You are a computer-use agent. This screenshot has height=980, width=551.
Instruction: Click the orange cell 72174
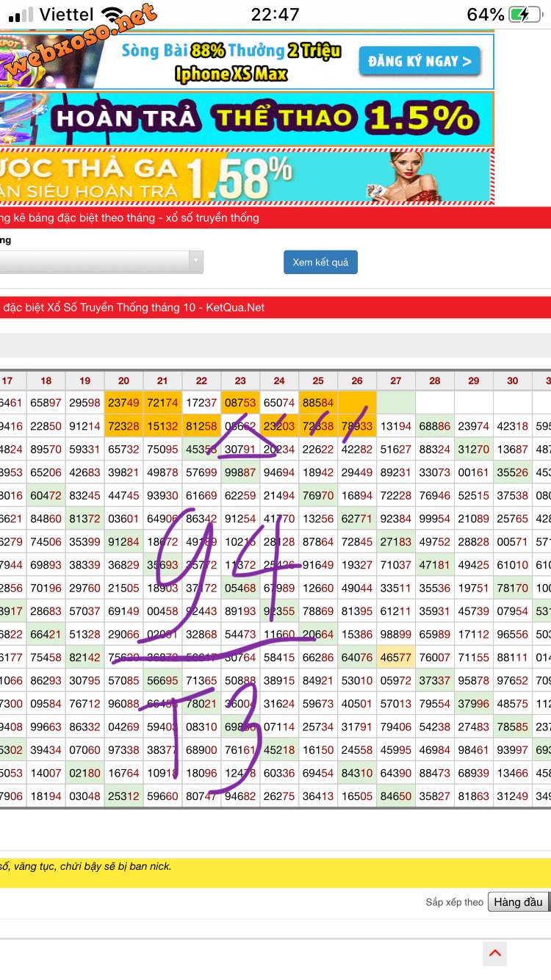click(x=162, y=403)
